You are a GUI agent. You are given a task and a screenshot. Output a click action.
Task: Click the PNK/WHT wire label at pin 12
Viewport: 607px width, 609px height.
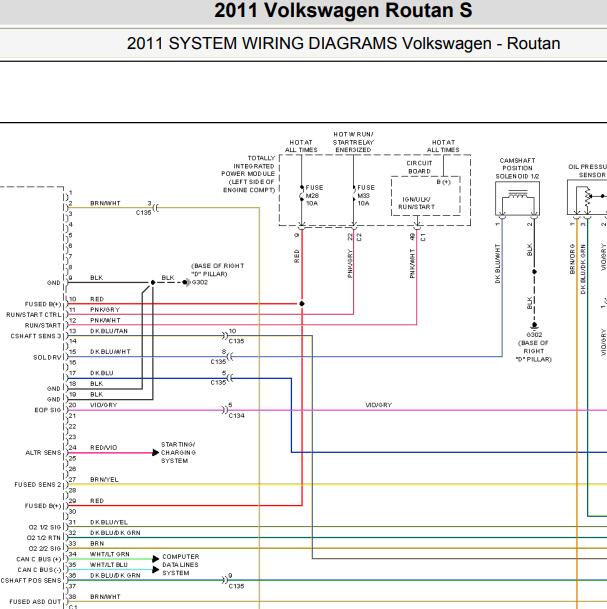[x=105, y=320]
